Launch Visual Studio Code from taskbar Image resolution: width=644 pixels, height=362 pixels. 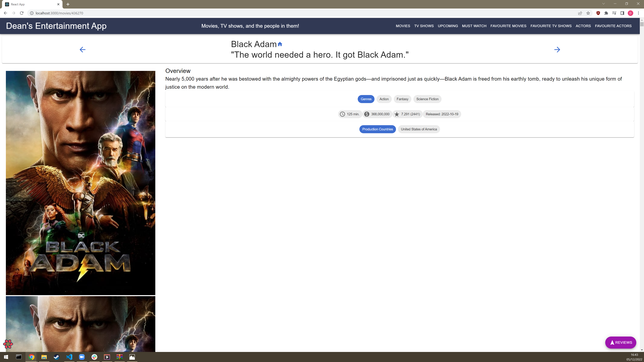[x=69, y=357]
